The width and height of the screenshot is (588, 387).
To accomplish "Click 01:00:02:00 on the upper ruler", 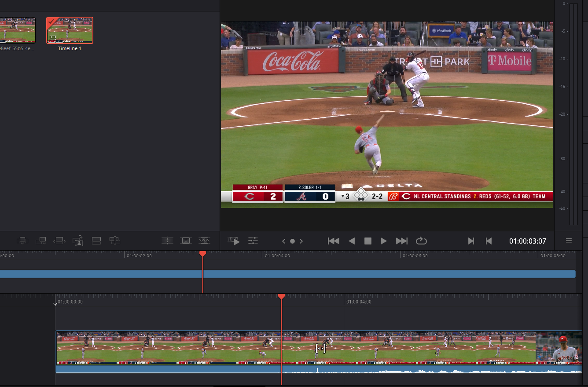I will pos(140,256).
